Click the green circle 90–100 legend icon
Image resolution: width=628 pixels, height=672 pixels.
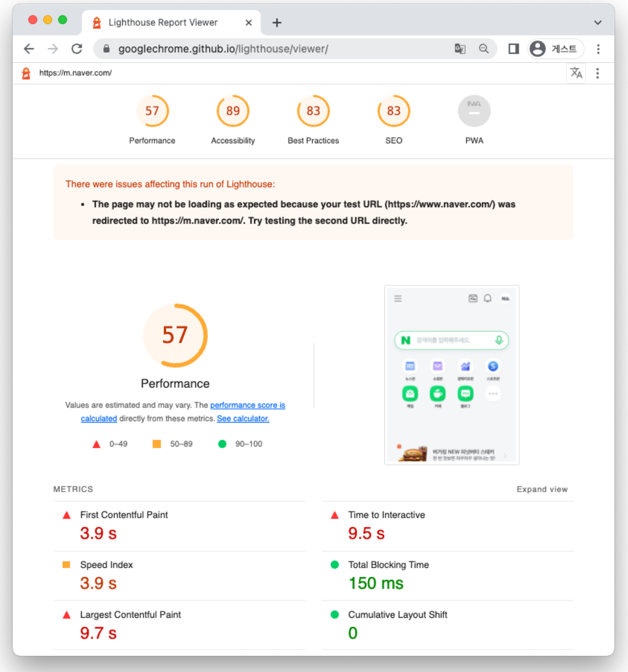click(x=222, y=444)
